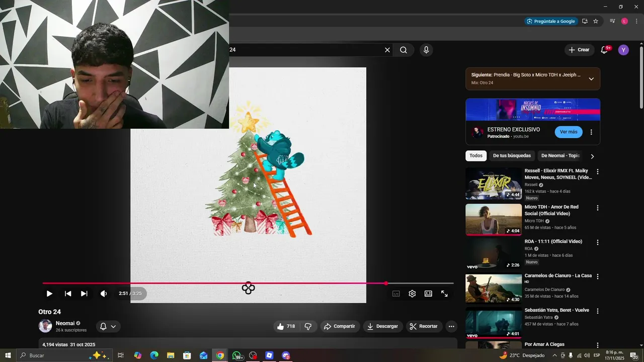Open Rxssell Elixxir RMX thumbnail
The height and width of the screenshot is (362, 644).
pos(494,184)
